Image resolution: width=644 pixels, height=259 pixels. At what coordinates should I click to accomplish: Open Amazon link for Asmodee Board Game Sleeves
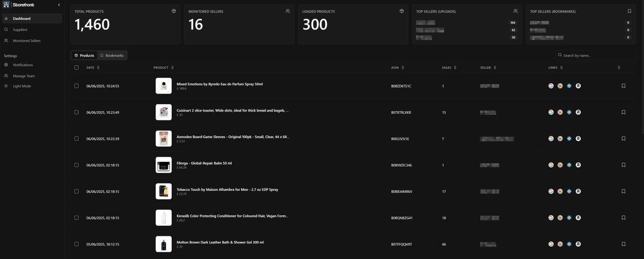(578, 139)
